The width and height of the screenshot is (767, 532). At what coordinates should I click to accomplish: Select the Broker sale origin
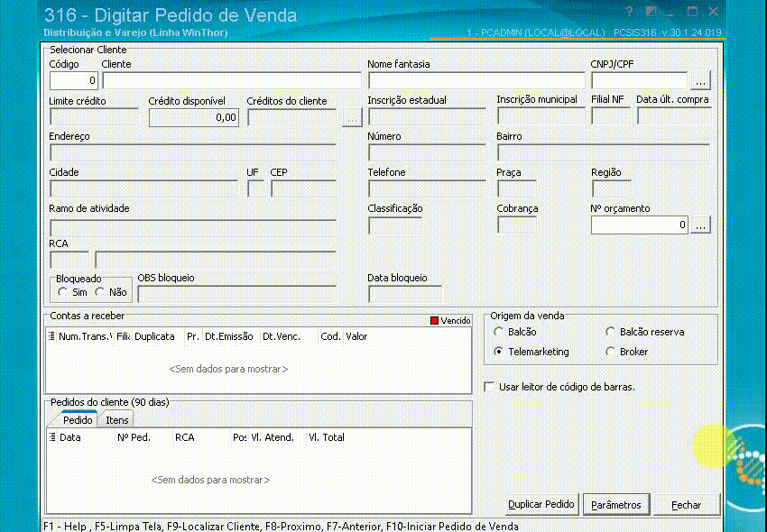610,352
